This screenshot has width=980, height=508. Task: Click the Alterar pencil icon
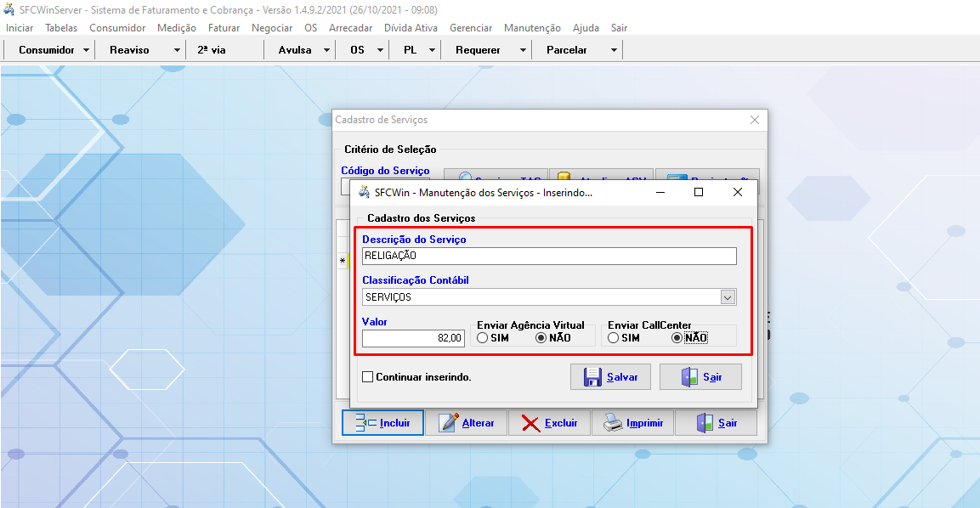[449, 423]
